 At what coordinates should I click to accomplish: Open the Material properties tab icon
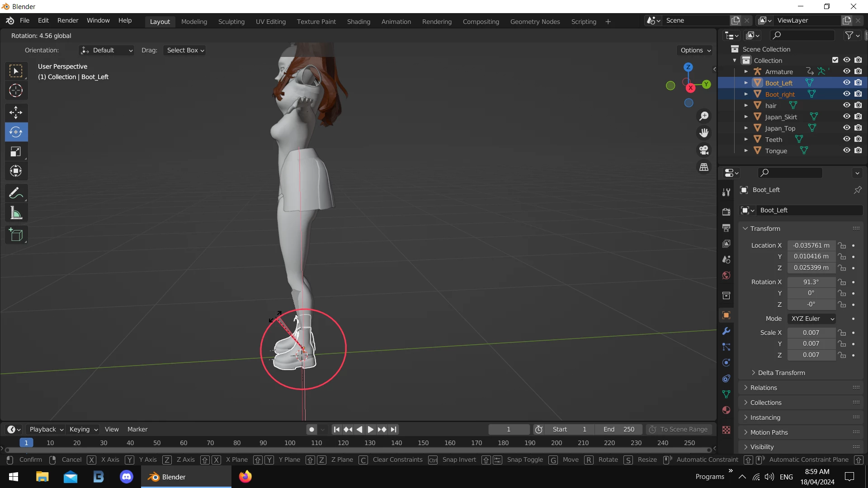[x=726, y=410]
